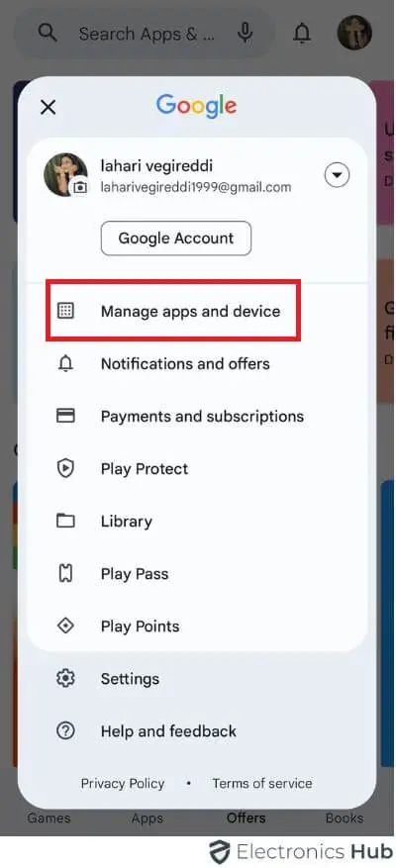
Task: Click the Manage apps and device grid icon
Action: (x=65, y=311)
